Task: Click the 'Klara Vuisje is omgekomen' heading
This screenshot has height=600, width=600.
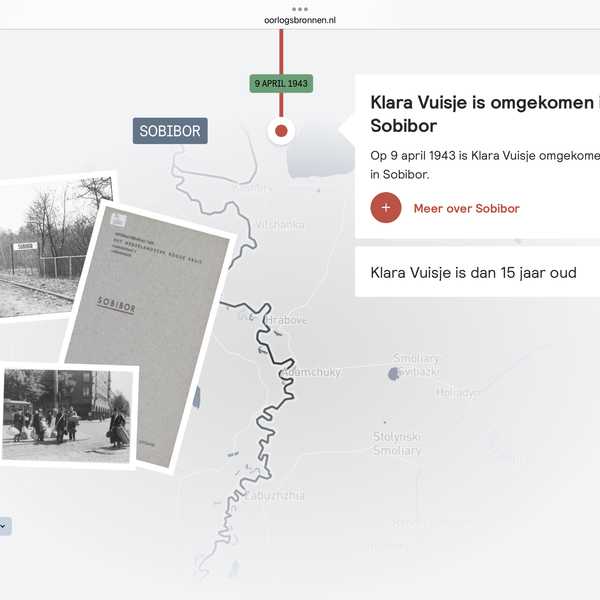Action: (x=485, y=114)
